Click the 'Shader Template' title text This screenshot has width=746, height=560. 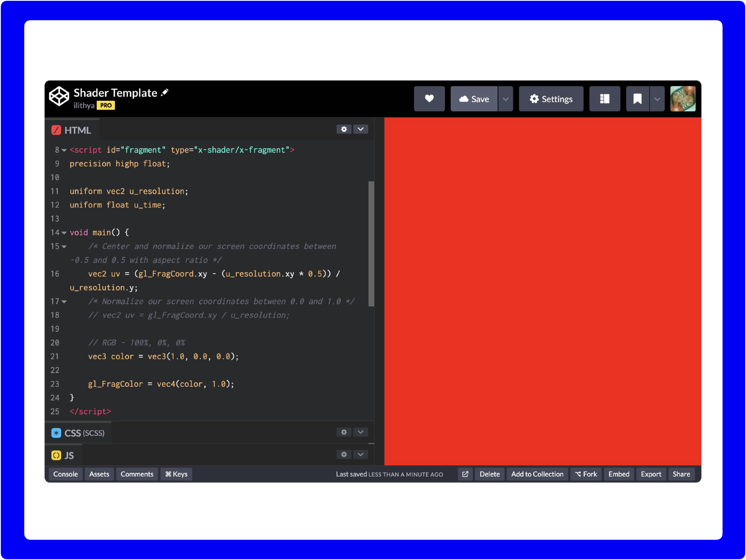click(x=115, y=93)
